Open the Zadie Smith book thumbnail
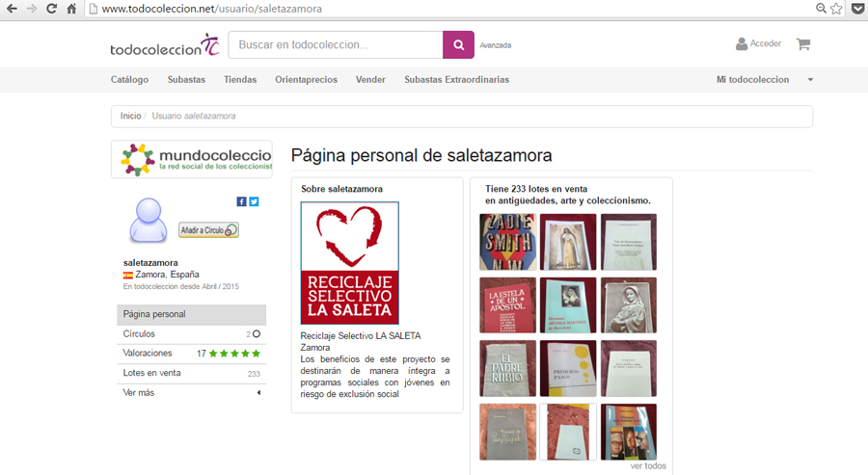 coord(507,242)
